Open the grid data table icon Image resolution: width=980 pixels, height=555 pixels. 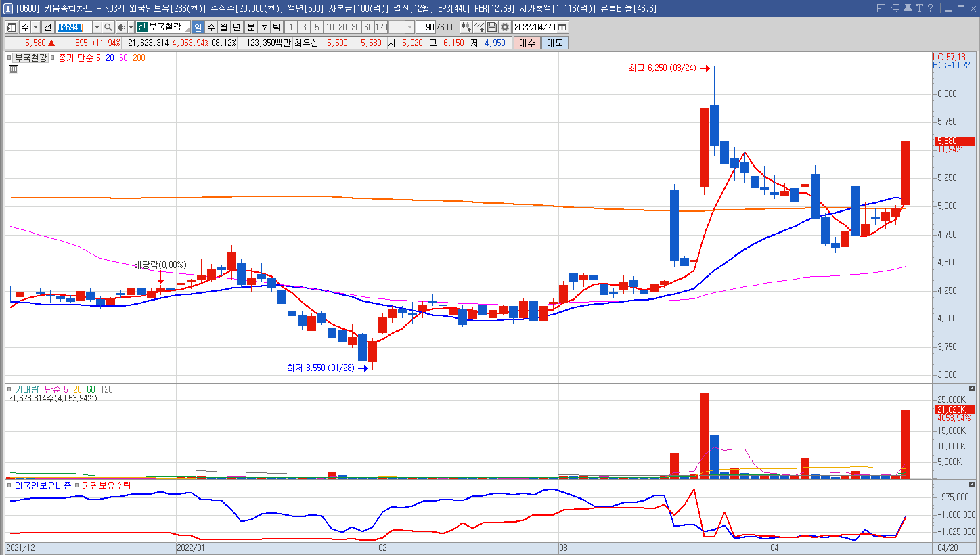13,70
